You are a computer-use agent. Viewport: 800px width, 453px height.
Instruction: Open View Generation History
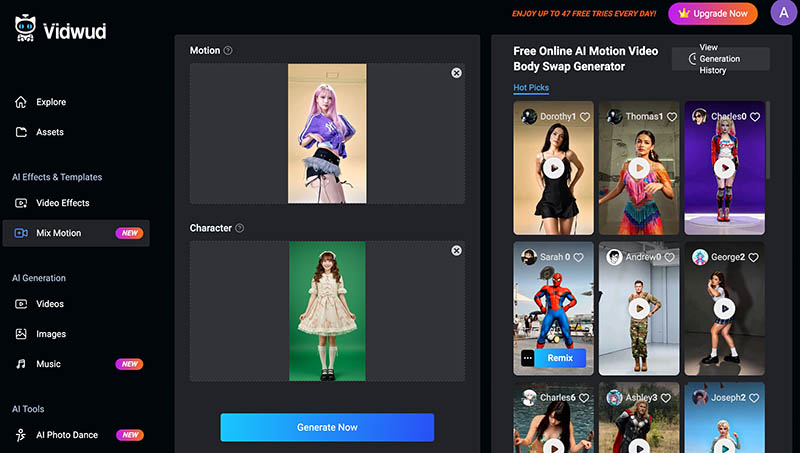[720, 59]
